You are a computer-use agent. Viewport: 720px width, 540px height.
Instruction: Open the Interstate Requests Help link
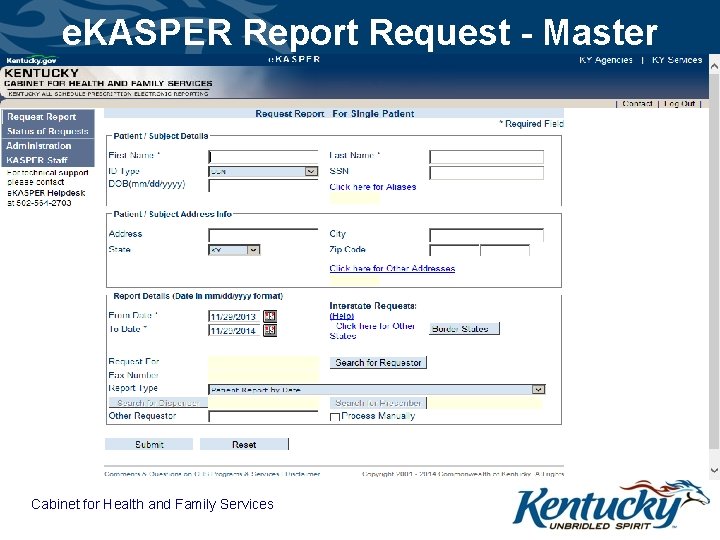342,316
